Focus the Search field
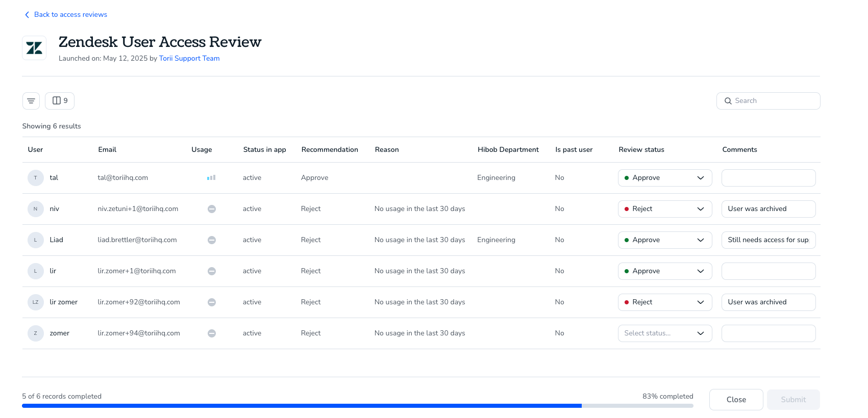Image resolution: width=868 pixels, height=418 pixels. [768, 101]
